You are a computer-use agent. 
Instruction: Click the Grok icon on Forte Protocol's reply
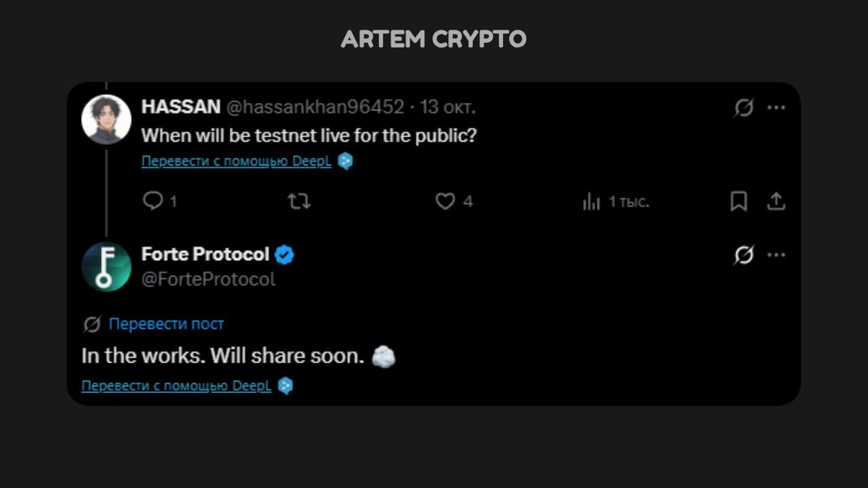click(x=744, y=255)
